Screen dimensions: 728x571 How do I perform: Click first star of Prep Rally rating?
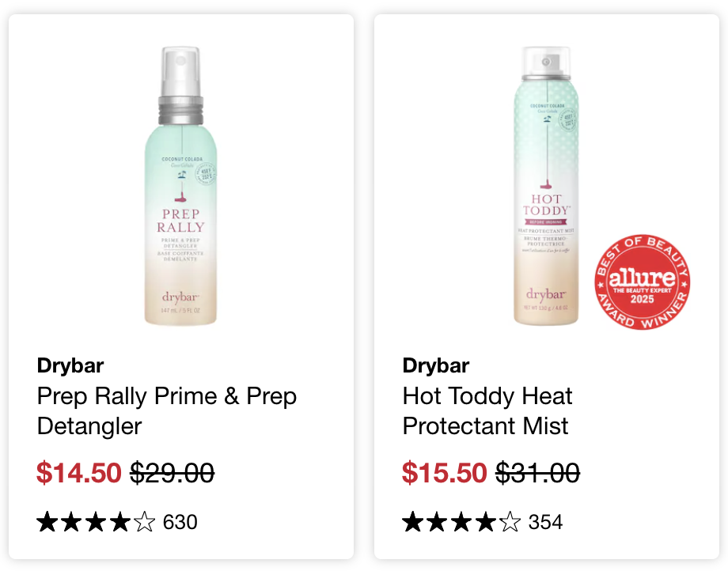(x=48, y=522)
